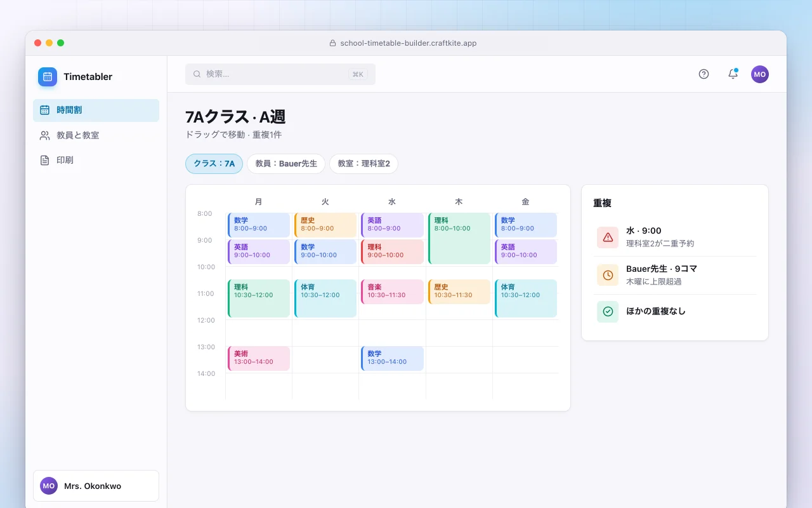
Task: Click the lock icon in address bar
Action: coord(332,43)
